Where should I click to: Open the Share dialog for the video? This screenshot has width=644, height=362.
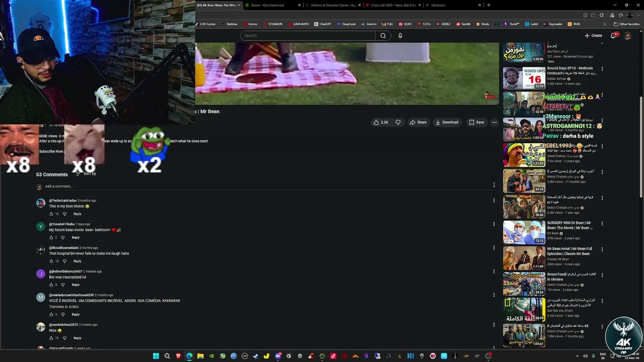(x=418, y=122)
